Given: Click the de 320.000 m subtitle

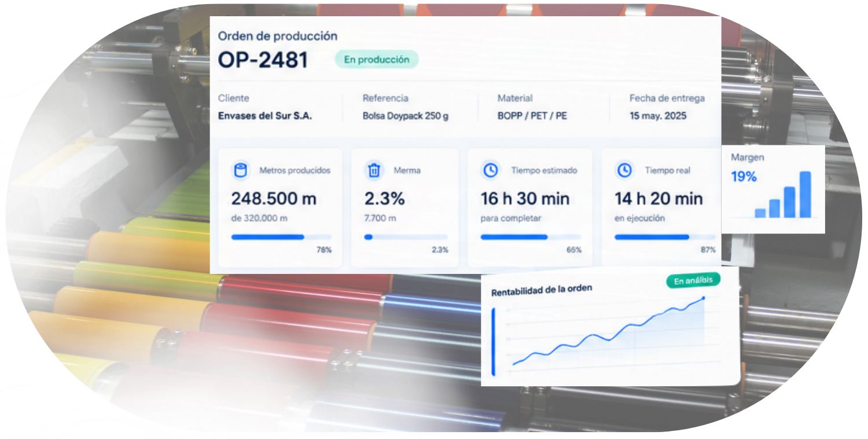Looking at the screenshot, I should [259, 218].
